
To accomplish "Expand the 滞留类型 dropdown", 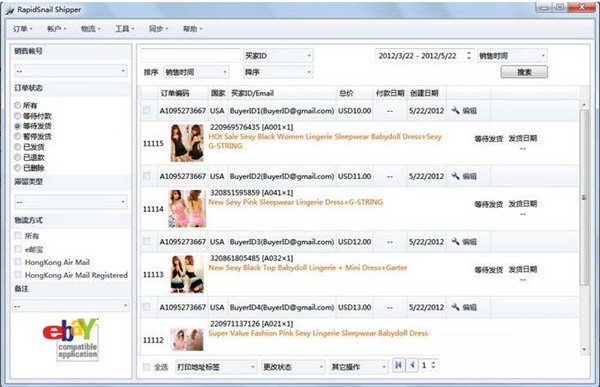I will click(70, 202).
